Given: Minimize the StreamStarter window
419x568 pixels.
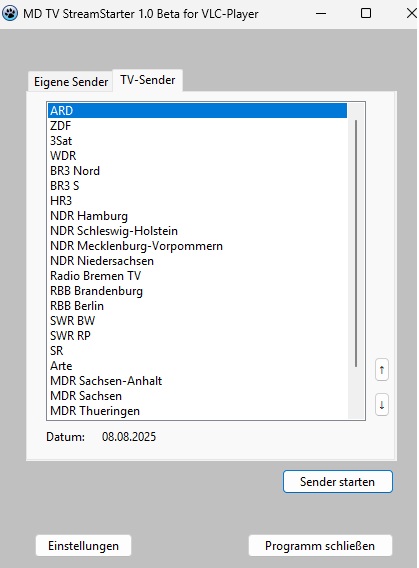Looking at the screenshot, I should pyautogui.click(x=321, y=14).
